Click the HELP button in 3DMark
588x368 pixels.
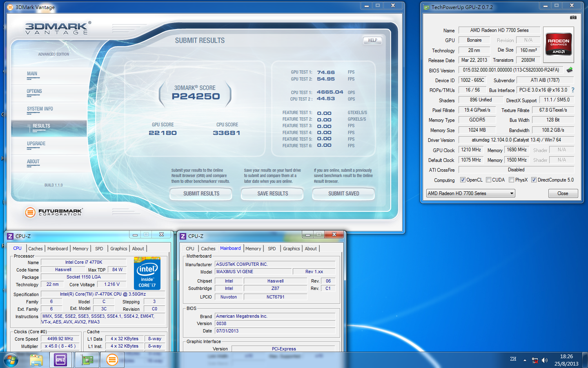click(x=372, y=40)
